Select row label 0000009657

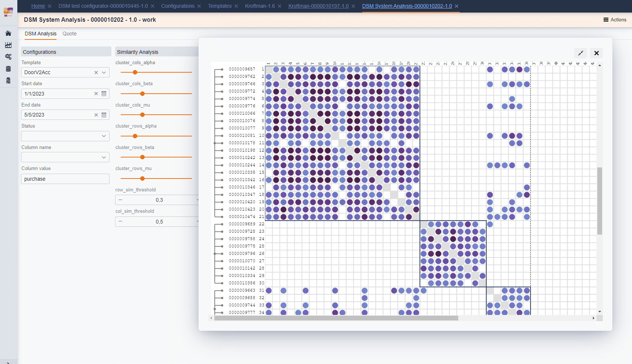click(242, 69)
